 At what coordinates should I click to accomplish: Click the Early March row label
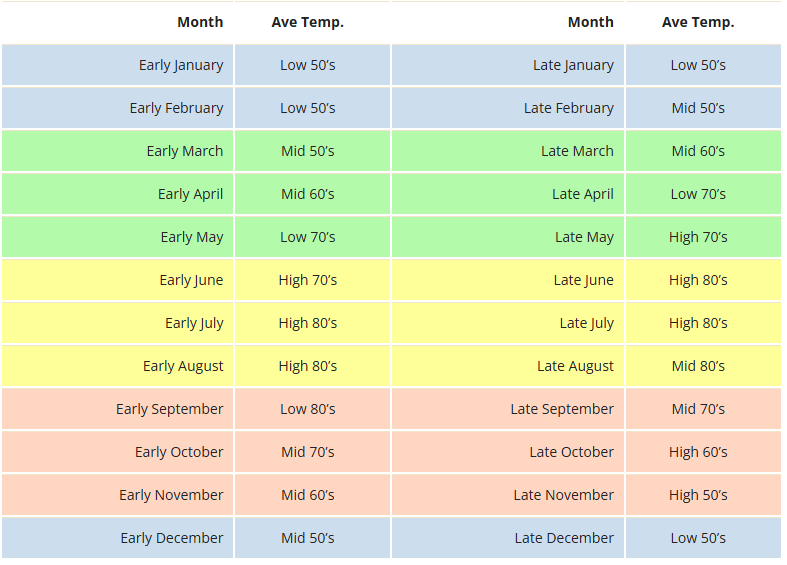click(x=117, y=151)
